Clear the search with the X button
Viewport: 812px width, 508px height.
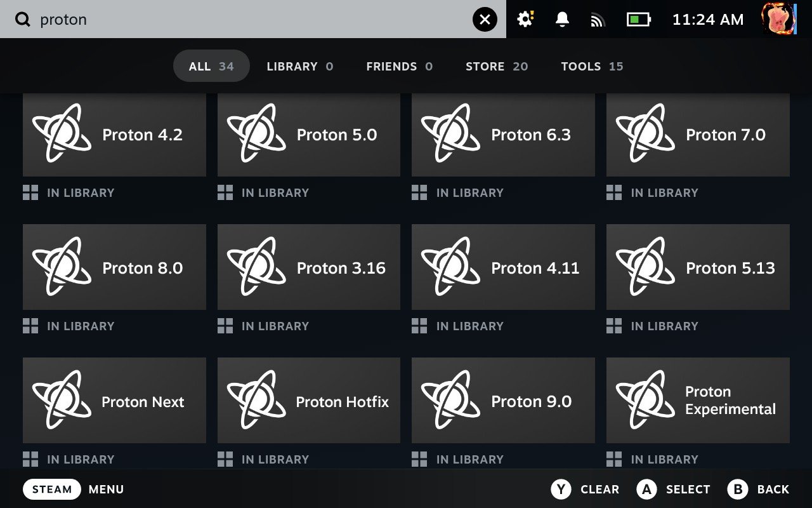pyautogui.click(x=485, y=19)
